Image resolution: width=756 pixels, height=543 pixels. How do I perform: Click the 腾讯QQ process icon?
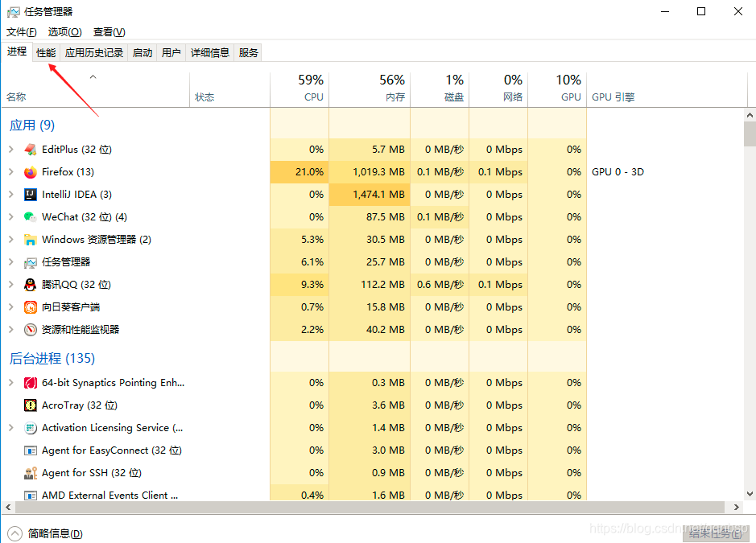click(31, 284)
